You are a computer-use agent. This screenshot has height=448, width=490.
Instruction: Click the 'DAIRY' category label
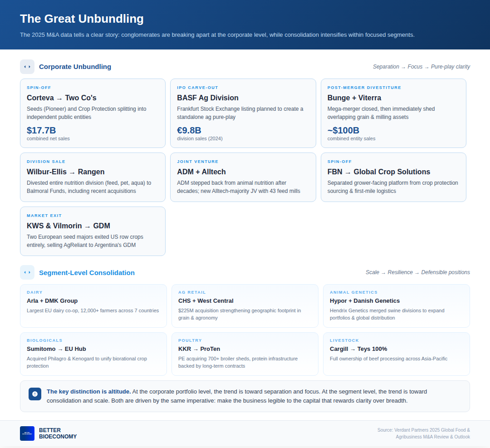(34, 292)
